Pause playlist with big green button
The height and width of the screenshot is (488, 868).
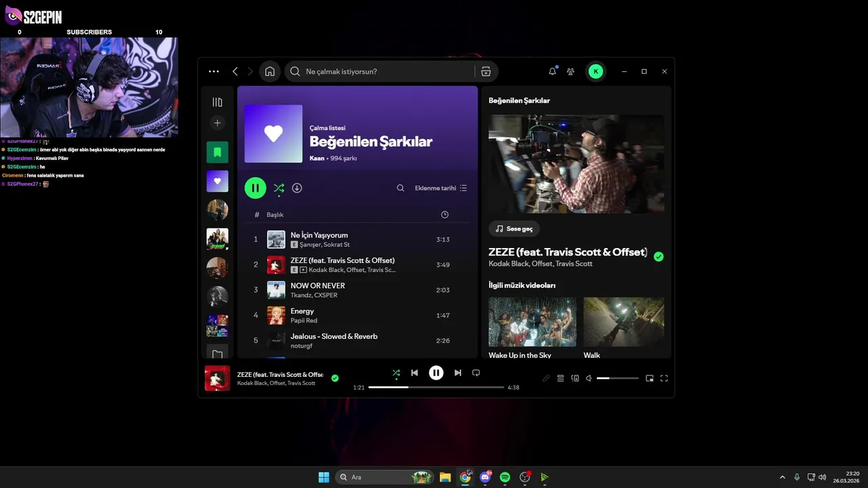pyautogui.click(x=255, y=188)
